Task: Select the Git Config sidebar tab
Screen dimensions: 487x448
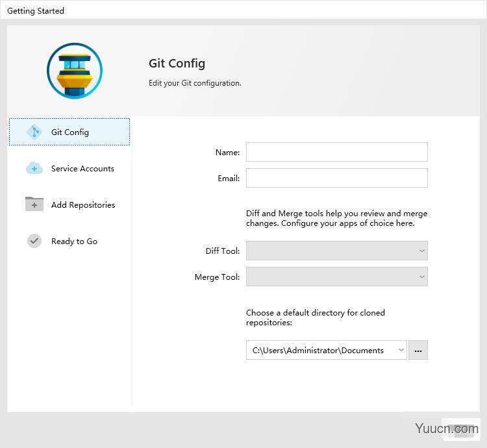Action: pyautogui.click(x=69, y=132)
